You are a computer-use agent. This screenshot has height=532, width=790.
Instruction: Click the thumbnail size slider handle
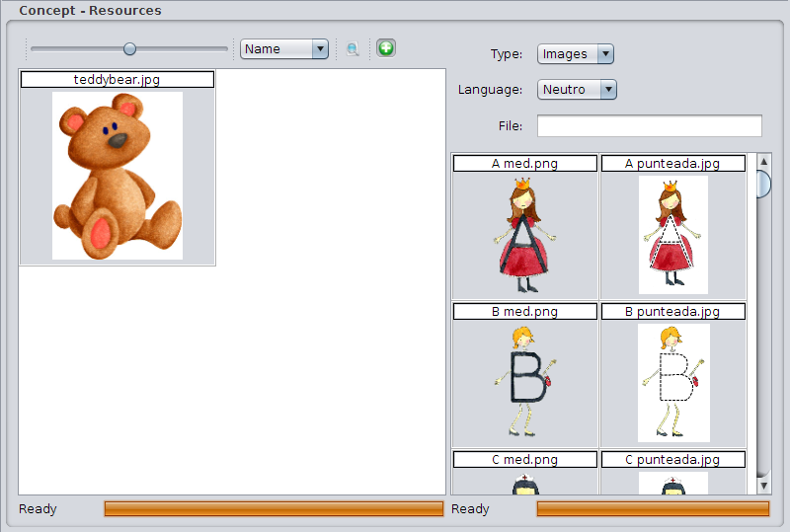point(129,49)
